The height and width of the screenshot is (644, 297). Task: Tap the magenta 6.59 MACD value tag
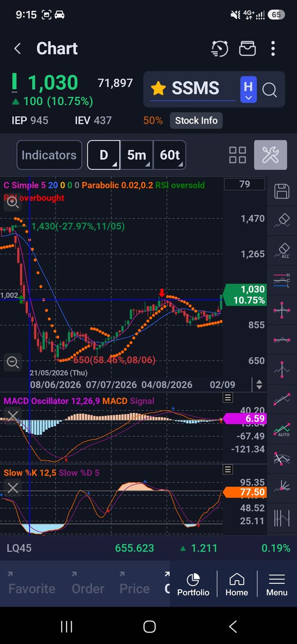click(244, 419)
